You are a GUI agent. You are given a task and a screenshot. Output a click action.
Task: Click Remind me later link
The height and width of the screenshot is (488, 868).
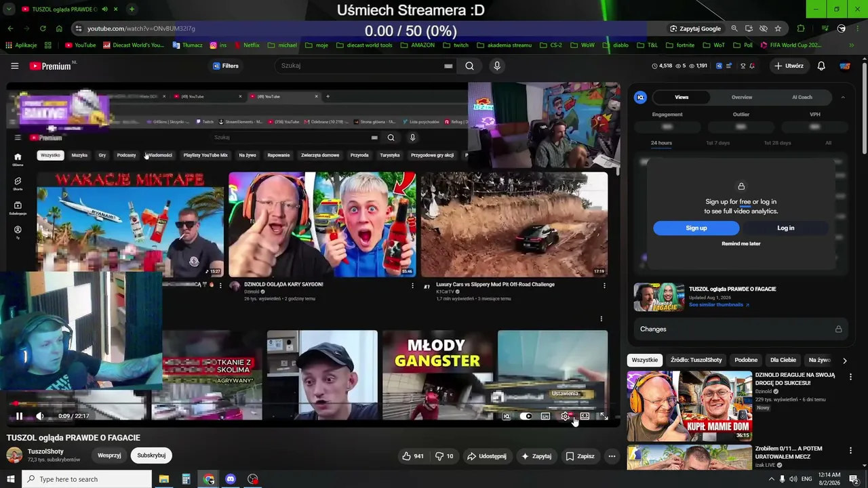tap(741, 243)
